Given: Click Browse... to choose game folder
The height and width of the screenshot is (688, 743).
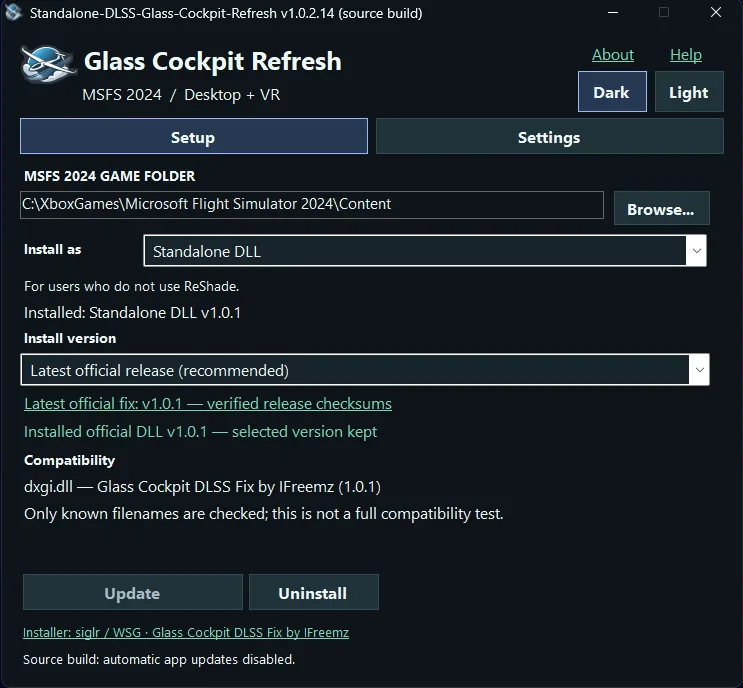Looking at the screenshot, I should (661, 208).
